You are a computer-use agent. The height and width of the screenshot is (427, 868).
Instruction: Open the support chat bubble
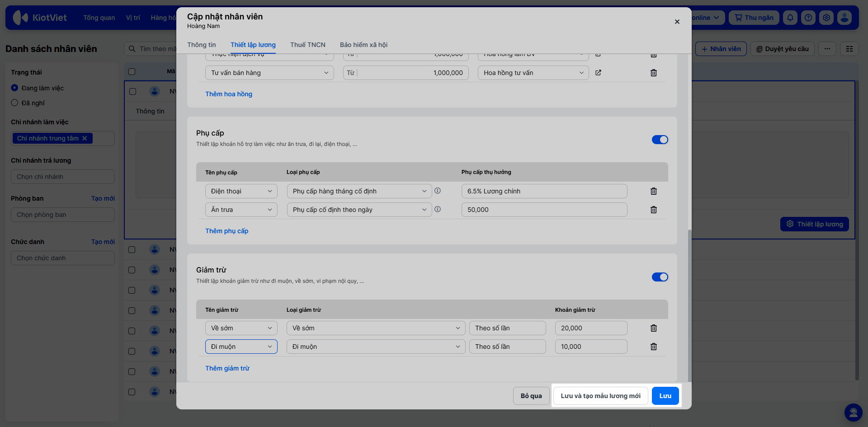tap(854, 413)
